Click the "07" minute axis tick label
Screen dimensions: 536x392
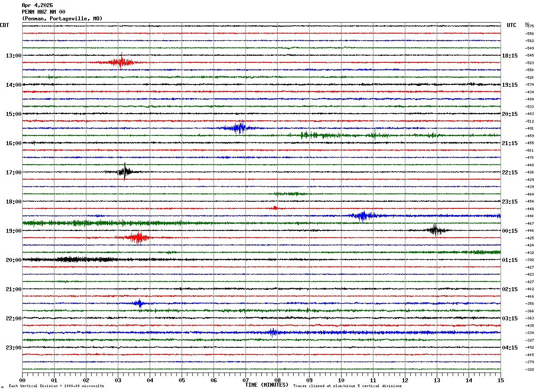click(245, 380)
